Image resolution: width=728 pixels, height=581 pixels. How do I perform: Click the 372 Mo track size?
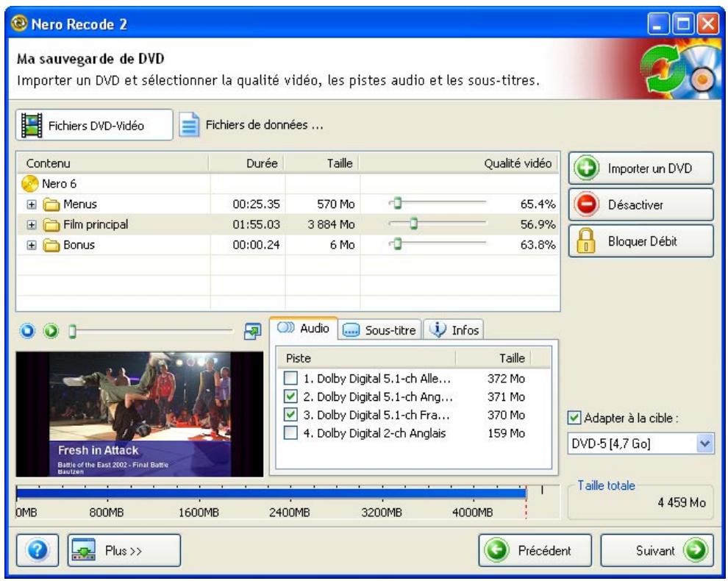(506, 379)
